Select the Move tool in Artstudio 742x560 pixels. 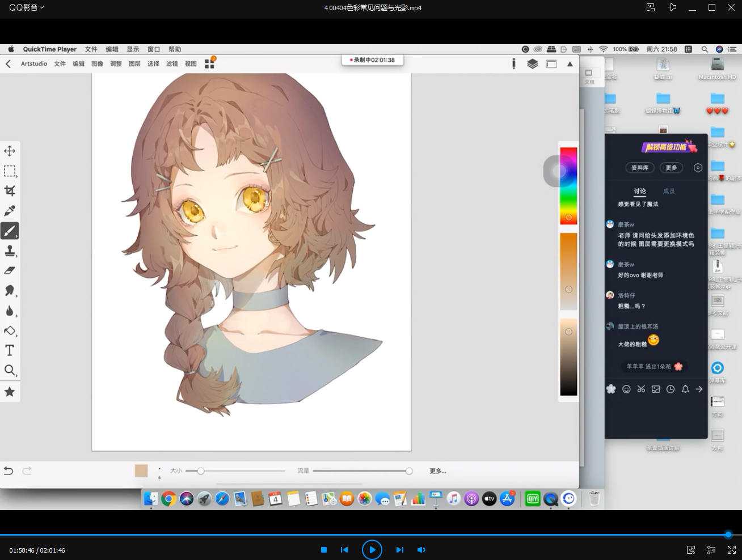pyautogui.click(x=10, y=151)
